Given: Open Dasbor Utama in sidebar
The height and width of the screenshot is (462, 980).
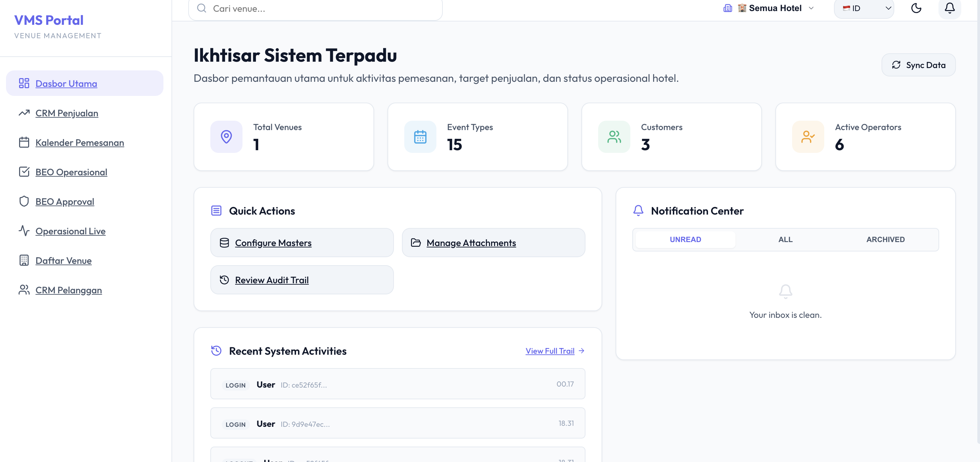Looking at the screenshot, I should [85, 83].
